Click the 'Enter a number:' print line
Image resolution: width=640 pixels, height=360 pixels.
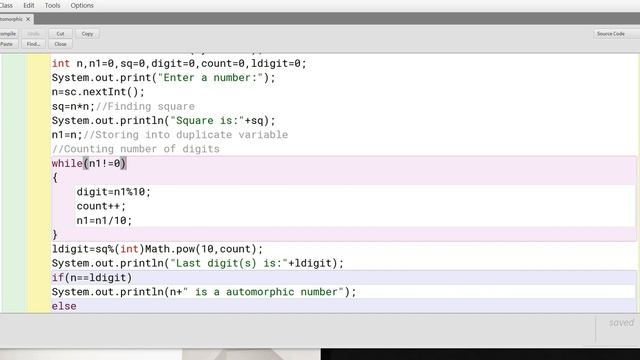point(163,78)
